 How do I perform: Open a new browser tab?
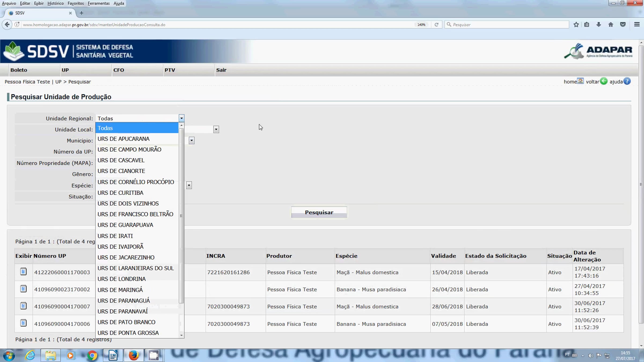(82, 13)
